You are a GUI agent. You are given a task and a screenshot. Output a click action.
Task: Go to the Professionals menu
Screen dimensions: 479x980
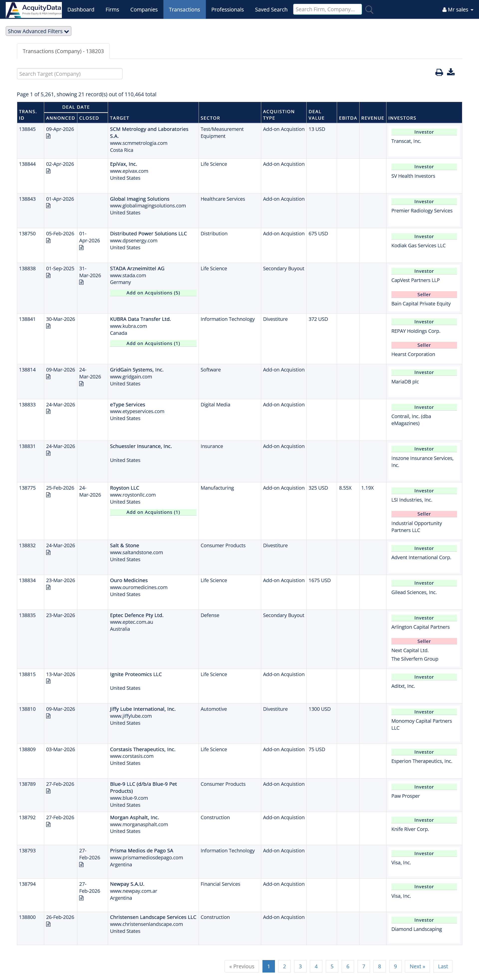(x=227, y=9)
